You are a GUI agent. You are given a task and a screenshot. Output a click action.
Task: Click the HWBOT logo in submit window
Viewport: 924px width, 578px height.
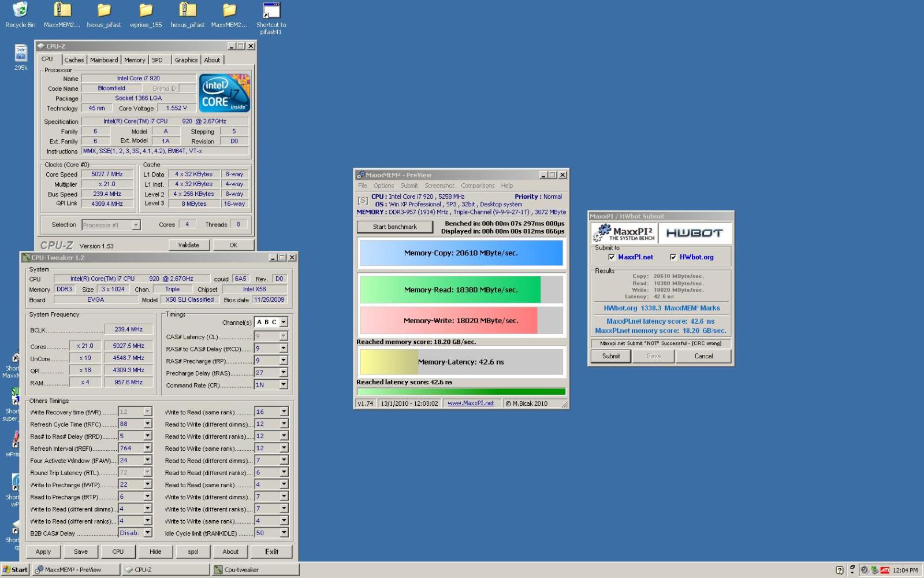[695, 233]
